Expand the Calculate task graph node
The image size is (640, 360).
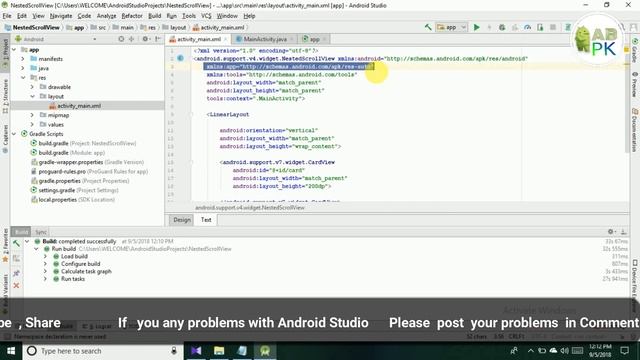[x=45, y=271]
